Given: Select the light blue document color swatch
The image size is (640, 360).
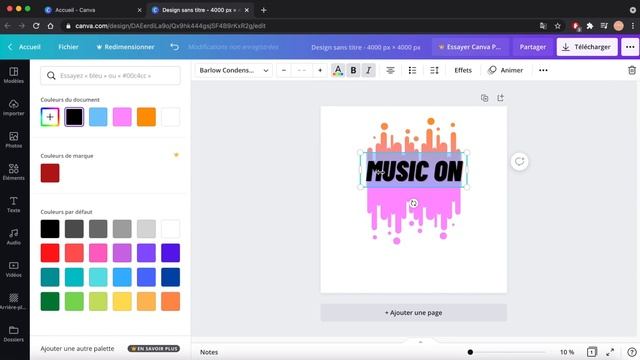Looking at the screenshot, I should click(x=98, y=117).
